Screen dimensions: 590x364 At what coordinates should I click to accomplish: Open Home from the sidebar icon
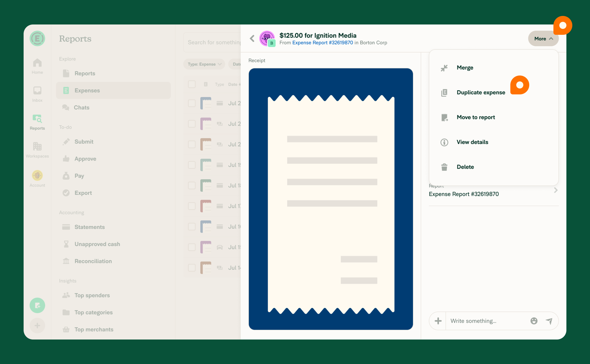point(37,63)
